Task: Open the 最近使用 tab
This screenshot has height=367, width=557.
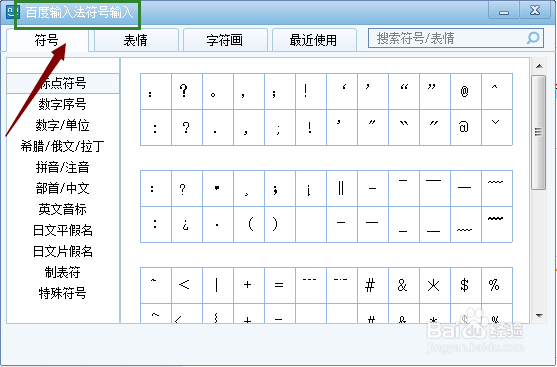Action: 313,40
